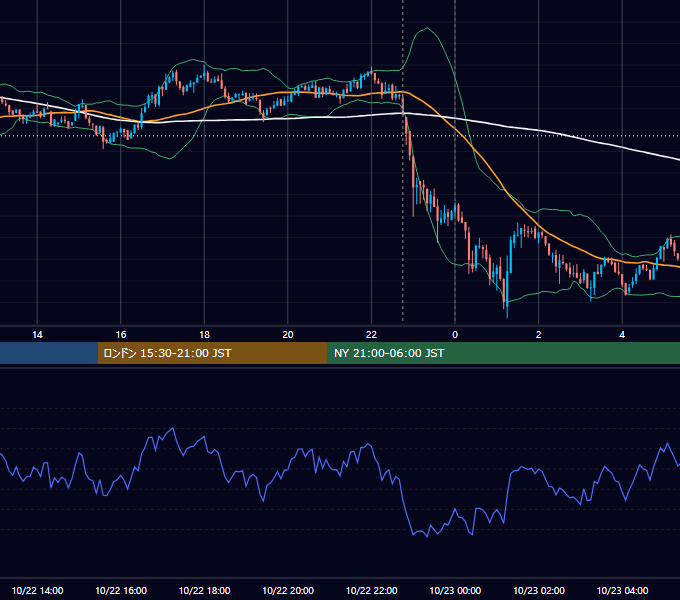Click the 10/22 14:00 date label
Viewport: 680px width, 600px height.
tap(37, 590)
